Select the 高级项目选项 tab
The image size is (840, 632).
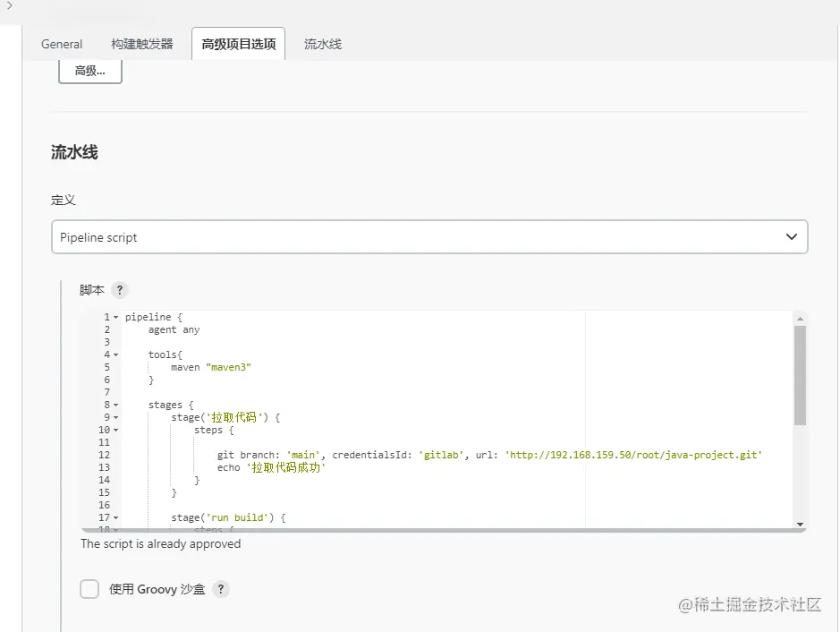click(238, 44)
